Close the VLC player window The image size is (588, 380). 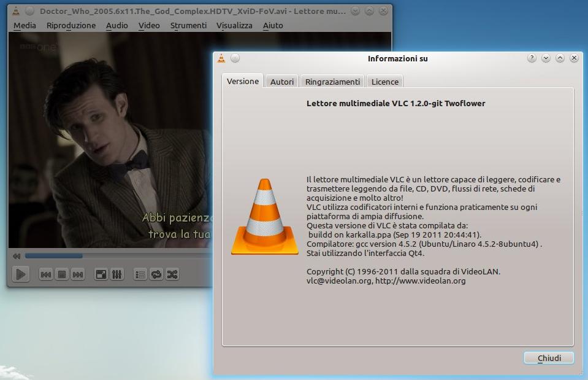click(x=383, y=11)
